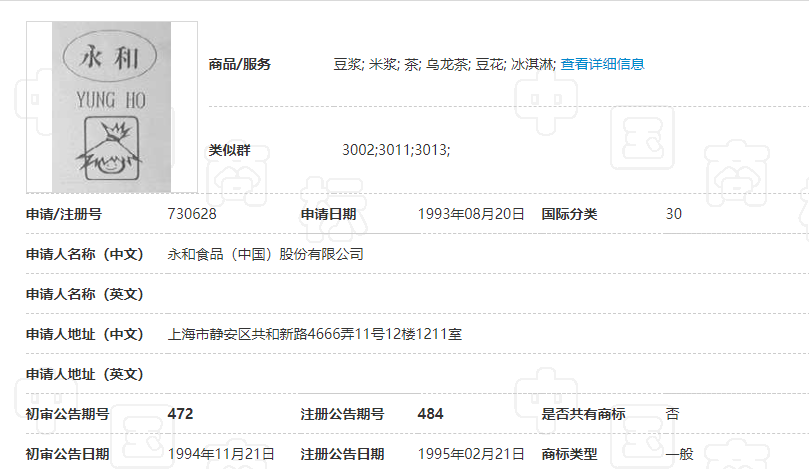This screenshot has width=809, height=469.
Task: Click the 申请人地址（英文） label
Action: pyautogui.click(x=85, y=374)
